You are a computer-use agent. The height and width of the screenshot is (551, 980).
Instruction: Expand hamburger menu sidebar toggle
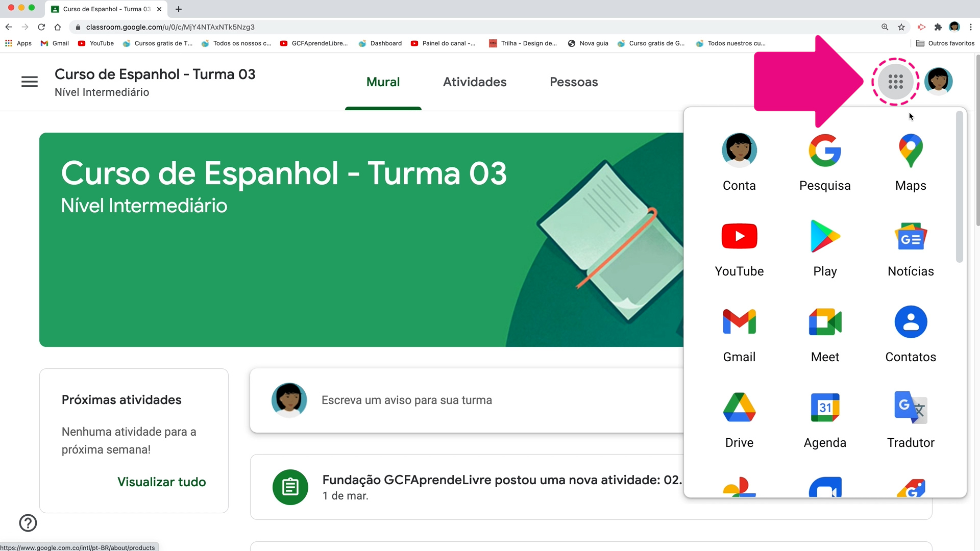click(x=29, y=82)
